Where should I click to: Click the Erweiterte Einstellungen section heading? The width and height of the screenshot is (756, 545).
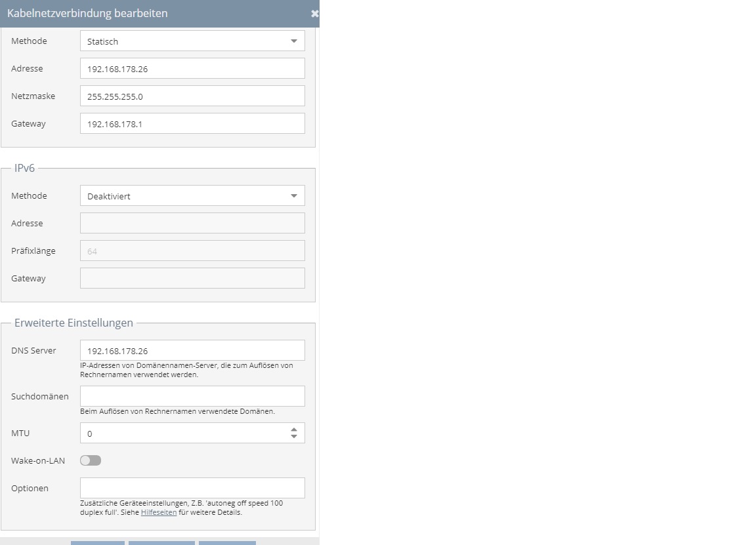73,323
